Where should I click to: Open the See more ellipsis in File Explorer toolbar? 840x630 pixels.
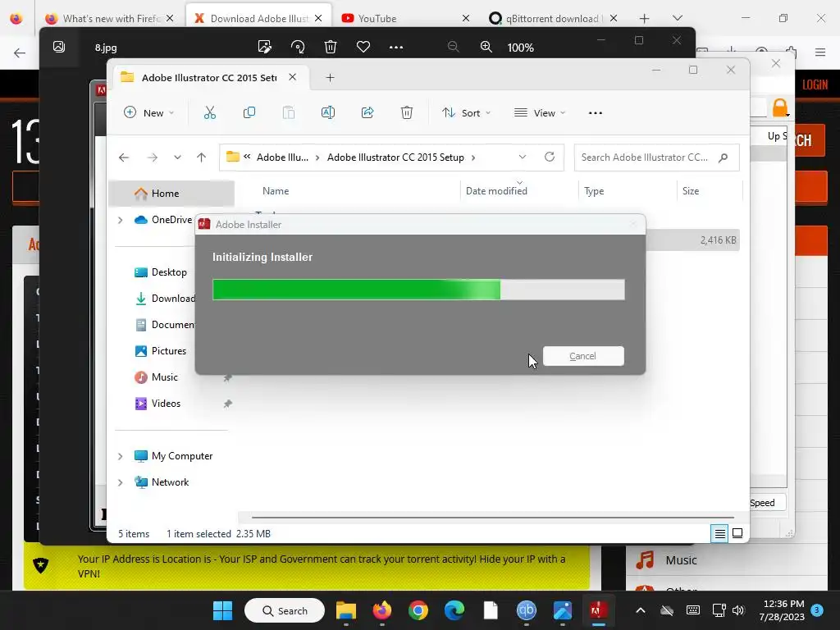click(596, 113)
